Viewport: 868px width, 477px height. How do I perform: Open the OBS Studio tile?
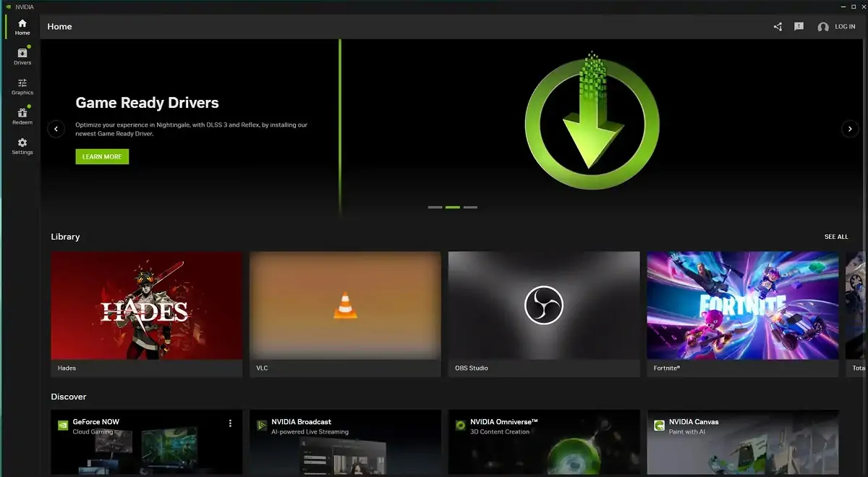point(544,314)
